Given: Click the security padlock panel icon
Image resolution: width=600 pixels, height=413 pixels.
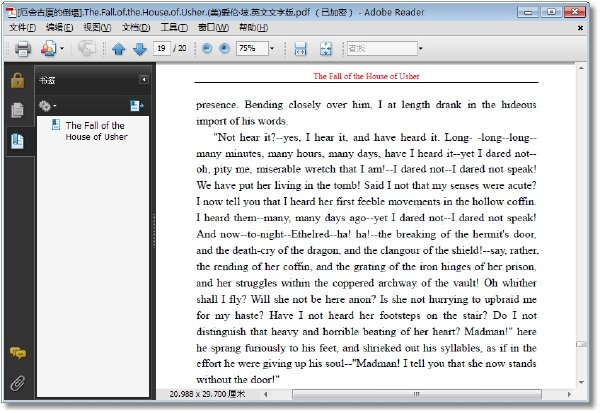Looking at the screenshot, I should click(17, 80).
